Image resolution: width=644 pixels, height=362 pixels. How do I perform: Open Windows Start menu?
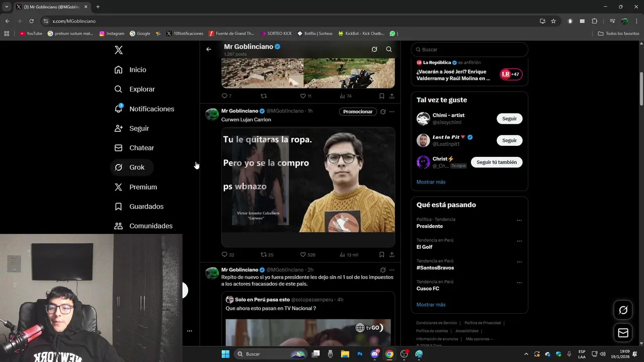click(225, 354)
